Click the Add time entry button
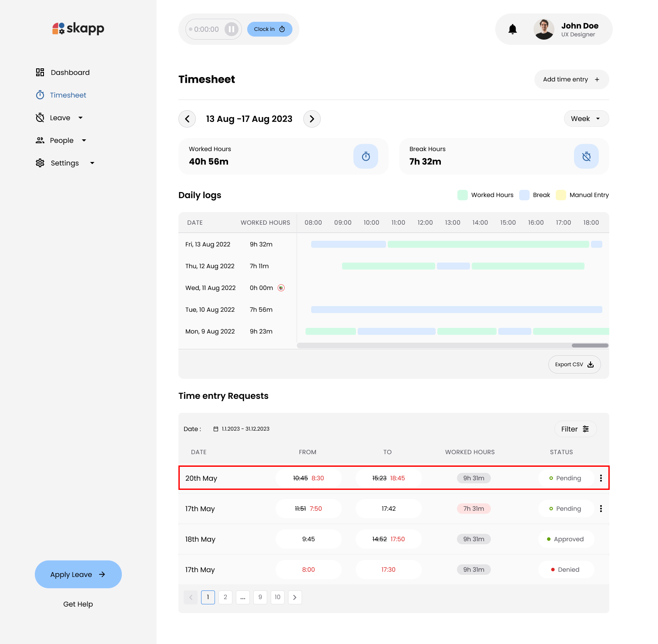This screenshot has width=658, height=644. point(571,79)
